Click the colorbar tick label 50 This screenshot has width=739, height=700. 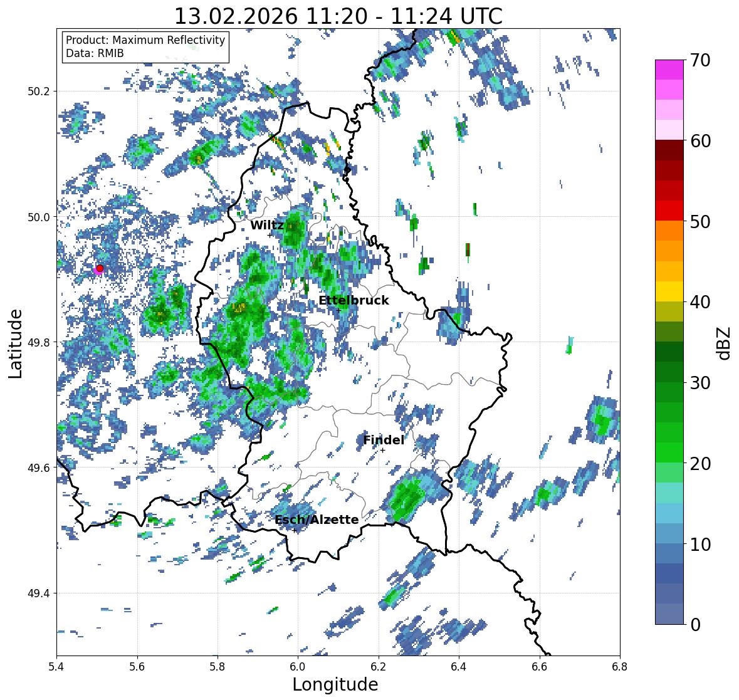click(x=700, y=221)
